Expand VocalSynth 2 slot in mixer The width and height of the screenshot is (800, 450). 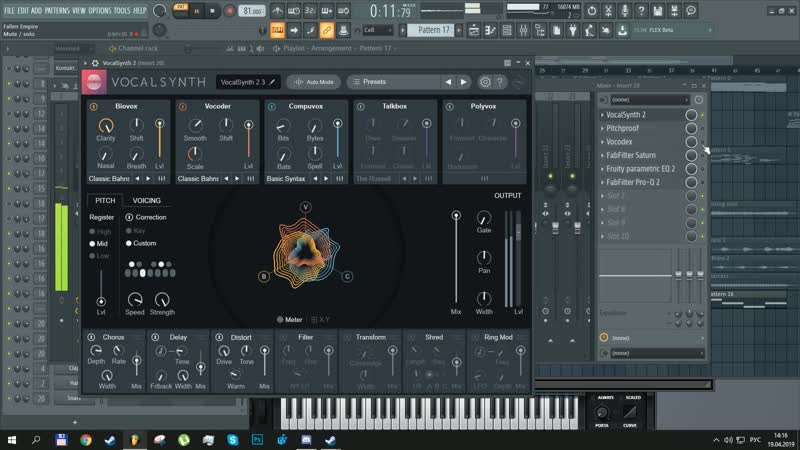coord(603,115)
